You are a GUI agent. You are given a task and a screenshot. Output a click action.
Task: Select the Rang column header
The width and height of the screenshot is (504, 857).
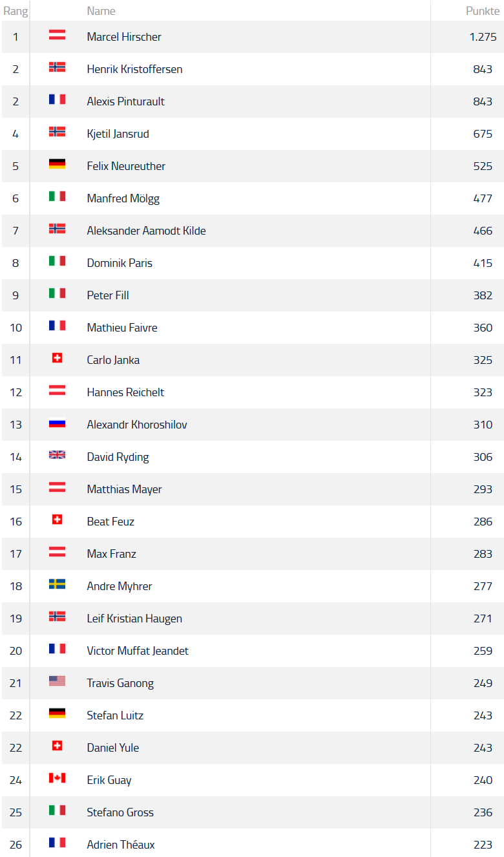pos(16,11)
